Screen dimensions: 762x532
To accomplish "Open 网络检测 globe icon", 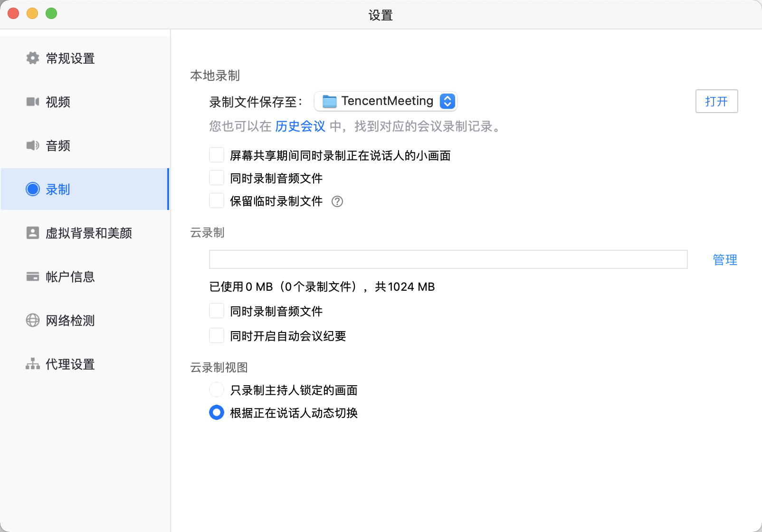I will point(32,320).
